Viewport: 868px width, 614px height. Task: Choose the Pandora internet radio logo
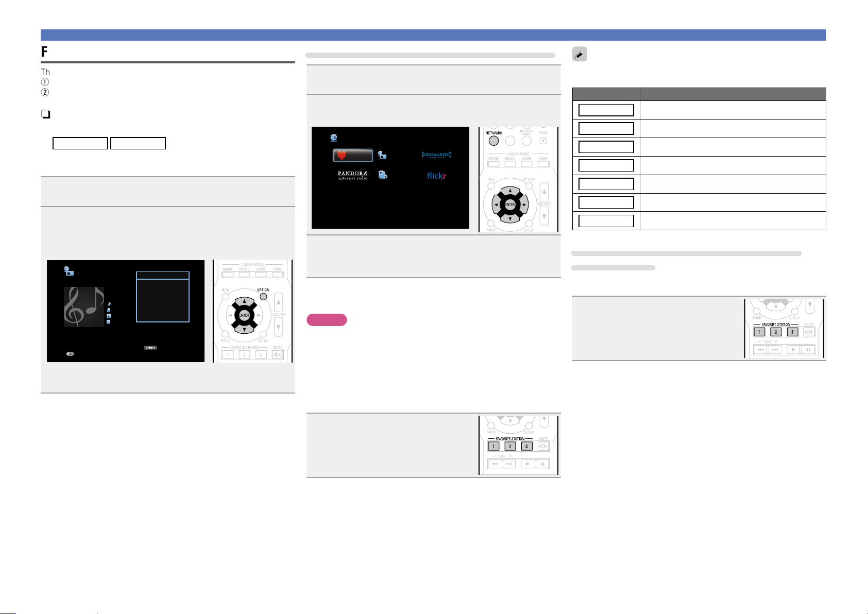click(x=353, y=175)
